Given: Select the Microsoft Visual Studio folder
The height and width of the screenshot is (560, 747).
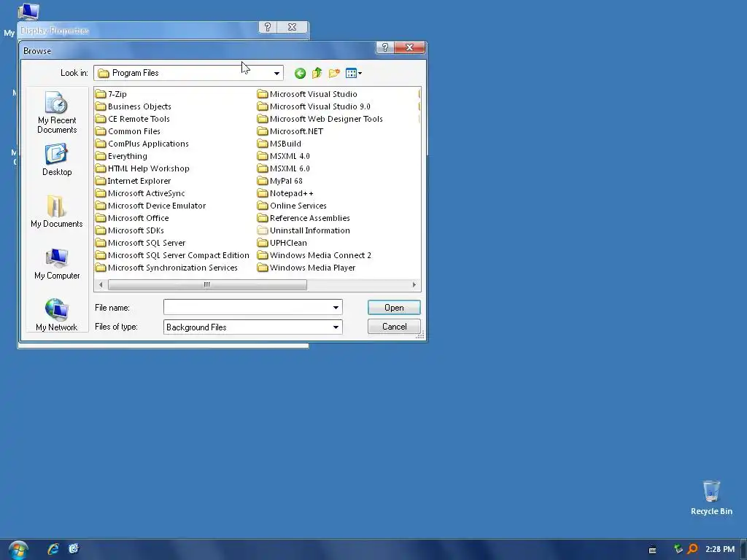Looking at the screenshot, I should point(307,94).
